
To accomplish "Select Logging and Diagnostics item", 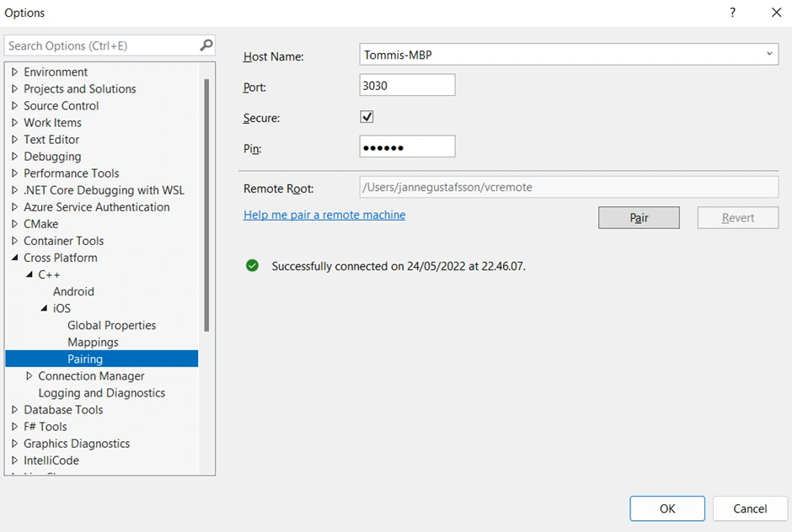I will (x=101, y=393).
